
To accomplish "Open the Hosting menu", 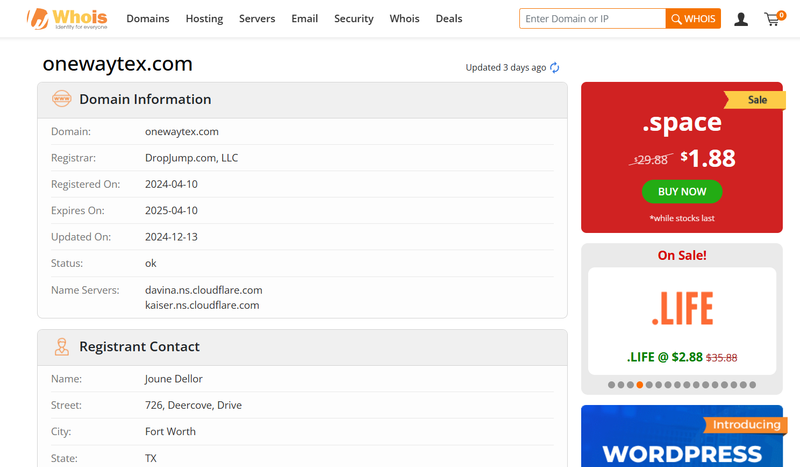I will (204, 19).
